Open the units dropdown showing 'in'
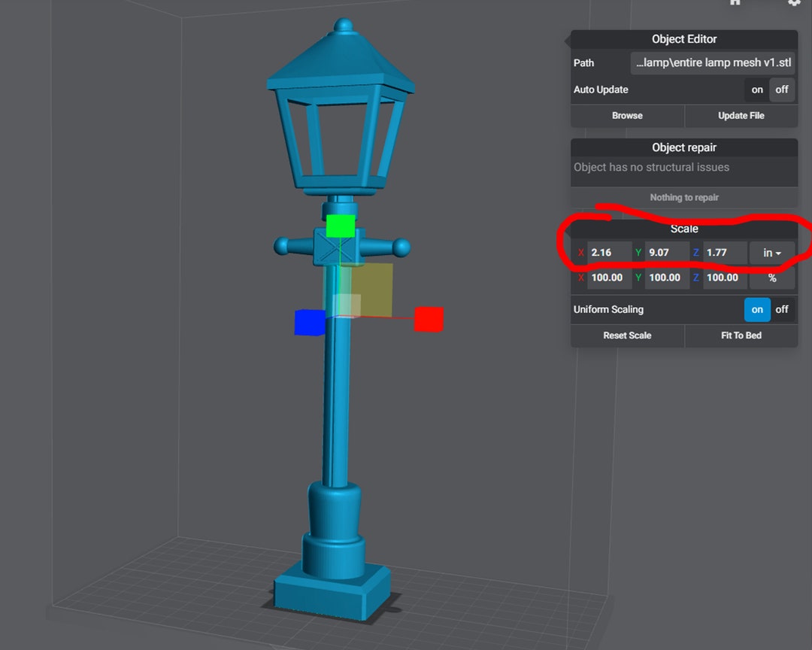This screenshot has width=812, height=650. click(x=772, y=253)
